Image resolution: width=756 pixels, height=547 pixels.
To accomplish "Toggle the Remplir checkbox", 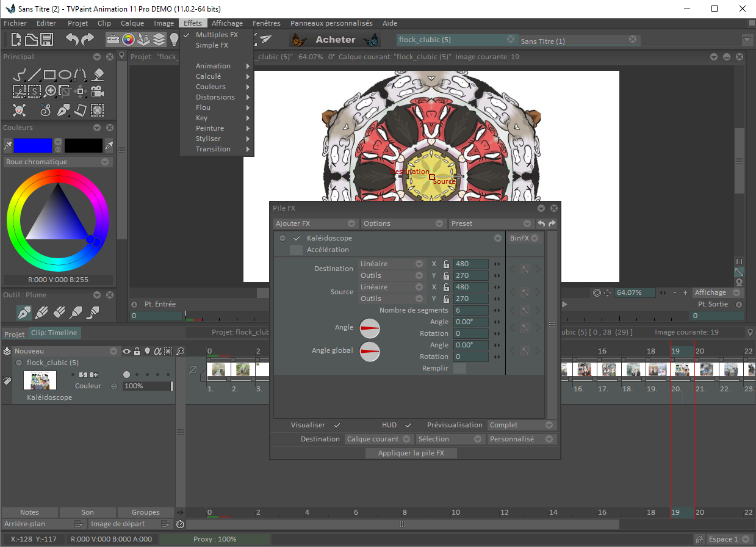I will click(459, 368).
